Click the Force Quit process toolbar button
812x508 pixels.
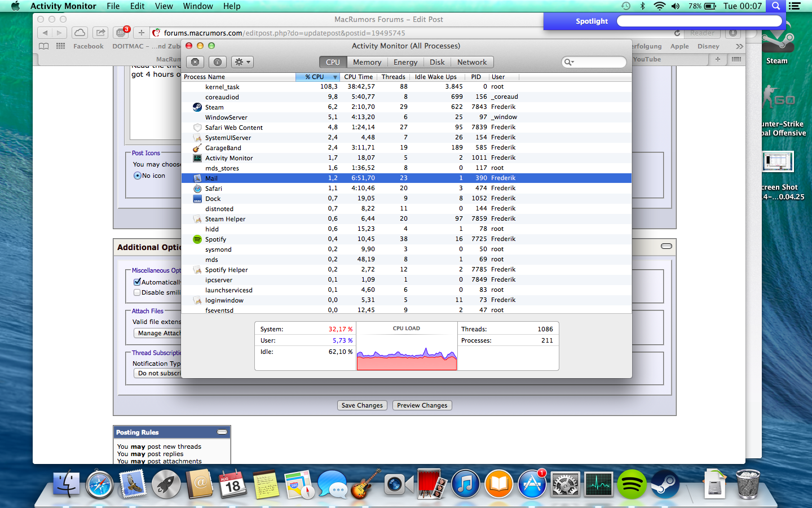[x=195, y=62]
